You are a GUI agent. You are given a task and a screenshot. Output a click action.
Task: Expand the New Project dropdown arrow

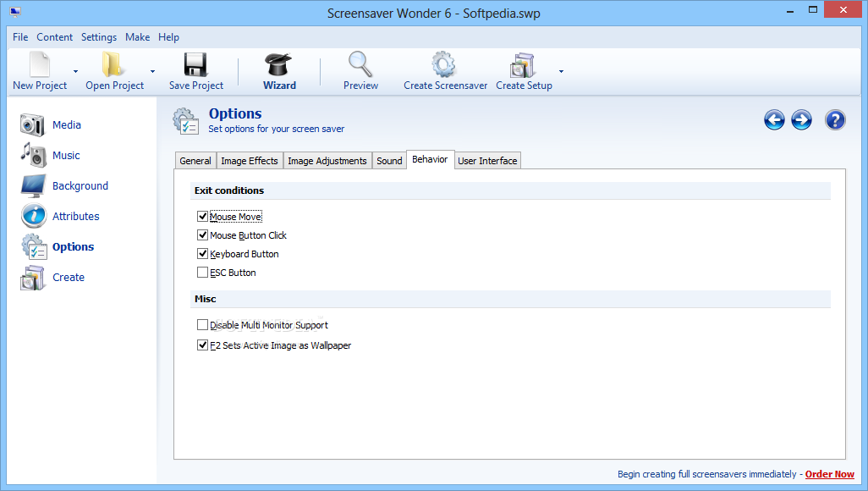click(76, 71)
